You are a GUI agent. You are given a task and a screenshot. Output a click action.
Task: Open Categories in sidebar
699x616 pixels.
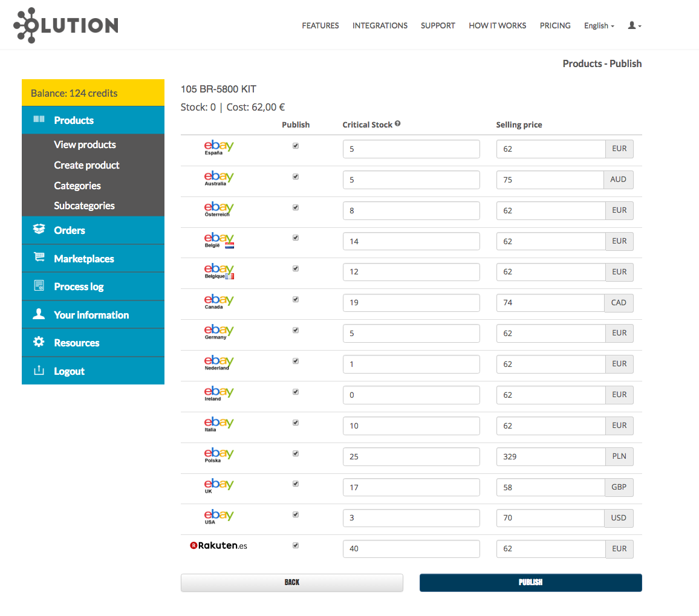77,186
